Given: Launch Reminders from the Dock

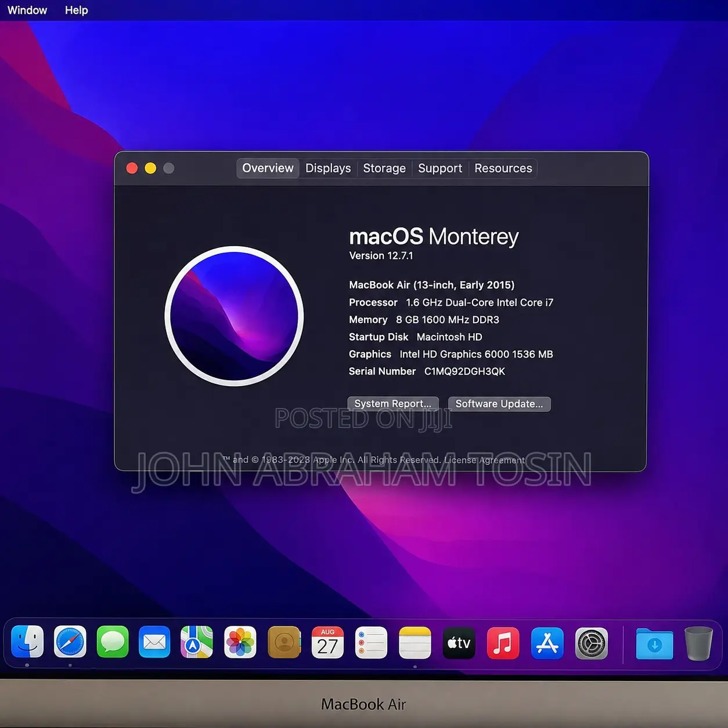Looking at the screenshot, I should pyautogui.click(x=371, y=642).
